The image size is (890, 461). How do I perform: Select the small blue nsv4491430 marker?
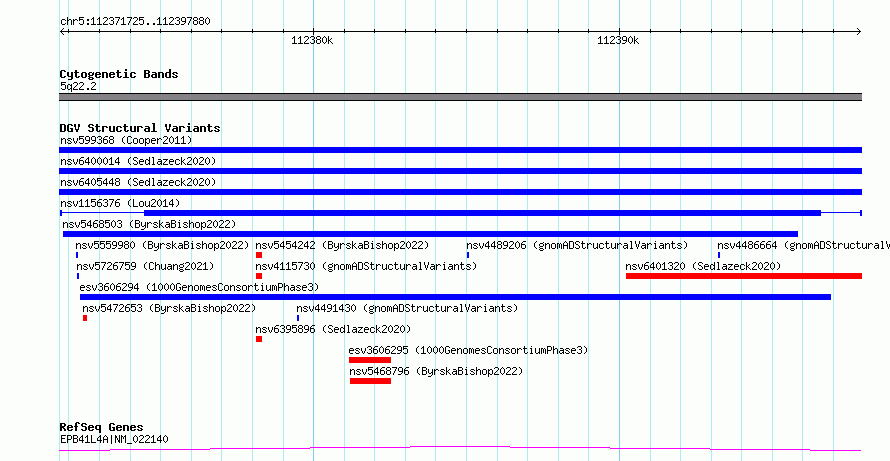[298, 318]
